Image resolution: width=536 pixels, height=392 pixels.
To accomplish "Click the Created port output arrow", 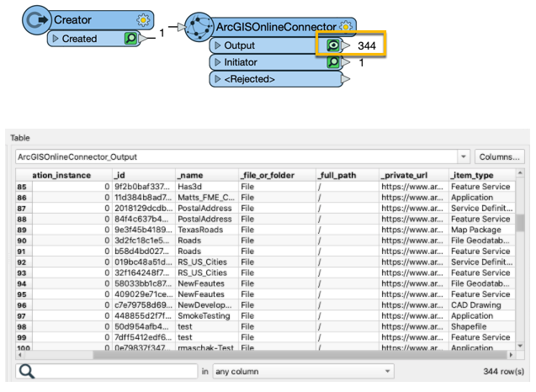I will (x=143, y=39).
